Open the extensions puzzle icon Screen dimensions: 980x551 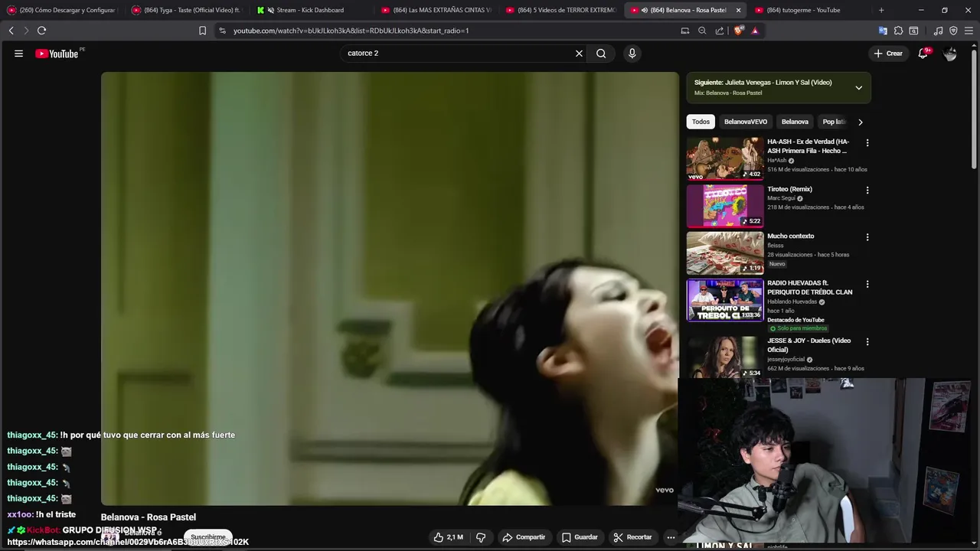coord(898,31)
